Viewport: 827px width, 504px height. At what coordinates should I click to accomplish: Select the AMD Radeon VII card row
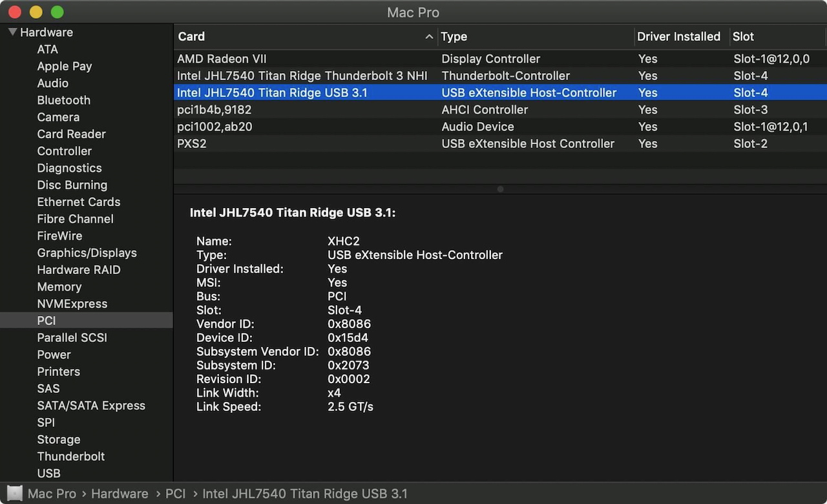[x=500, y=59]
